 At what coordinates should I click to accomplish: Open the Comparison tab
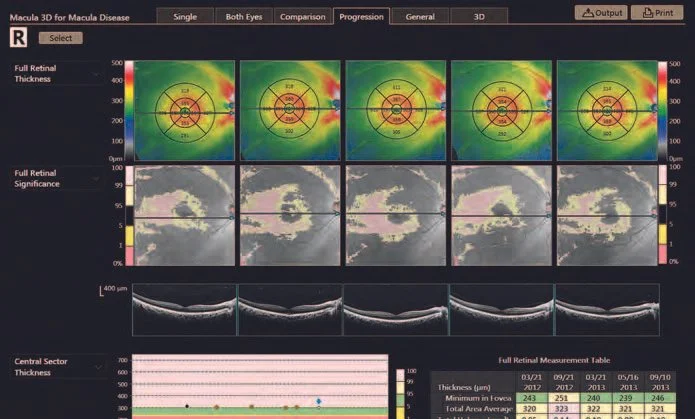click(303, 17)
